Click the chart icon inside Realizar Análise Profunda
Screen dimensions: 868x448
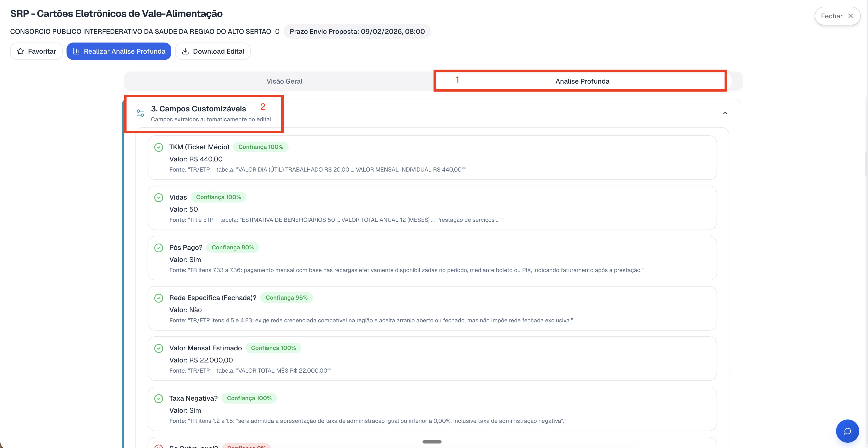click(x=76, y=51)
